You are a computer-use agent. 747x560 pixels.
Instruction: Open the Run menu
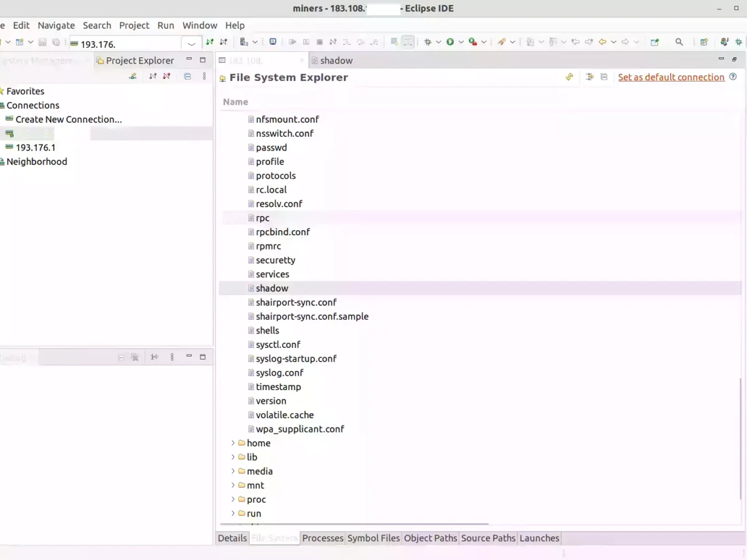tap(166, 26)
